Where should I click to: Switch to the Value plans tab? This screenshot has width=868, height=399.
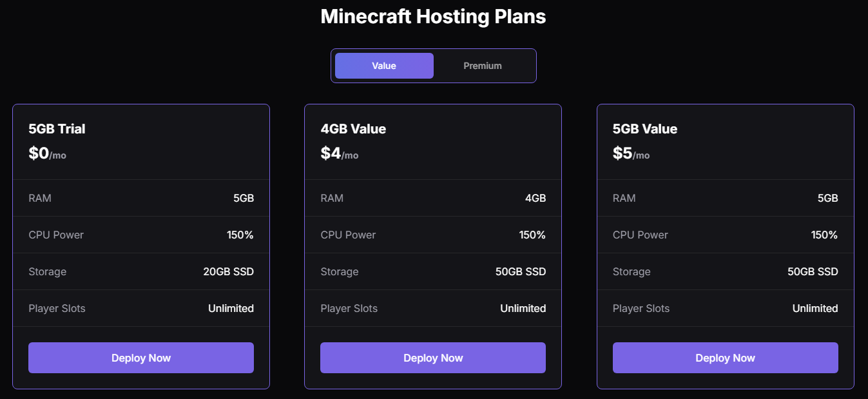(x=384, y=66)
